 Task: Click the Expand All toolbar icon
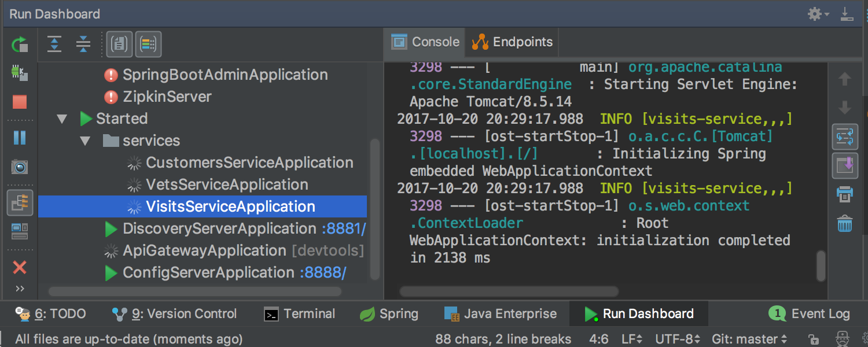point(54,44)
